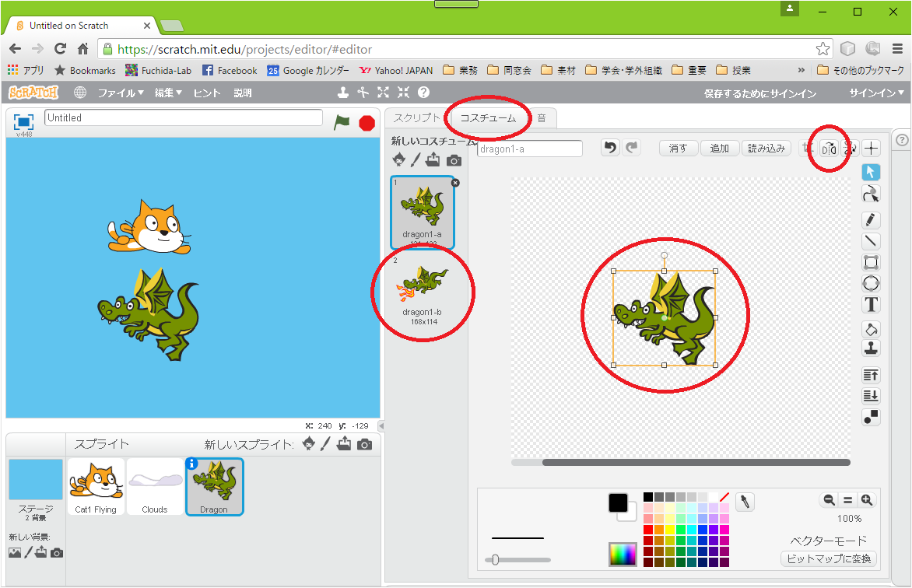Image resolution: width=912 pixels, height=588 pixels.
Task: Zoom in on the costume canvas
Action: point(866,501)
